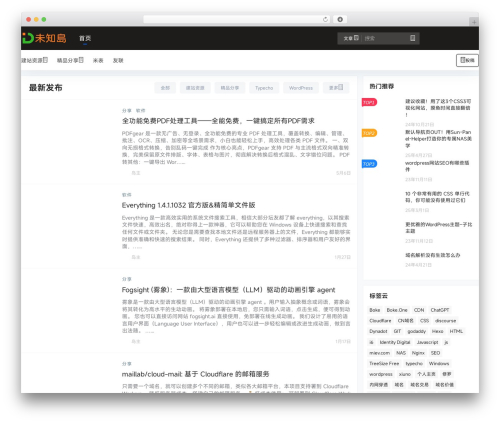Open the maillab/cloud-mail article
This screenshot has height=423, width=500.
tap(195, 374)
